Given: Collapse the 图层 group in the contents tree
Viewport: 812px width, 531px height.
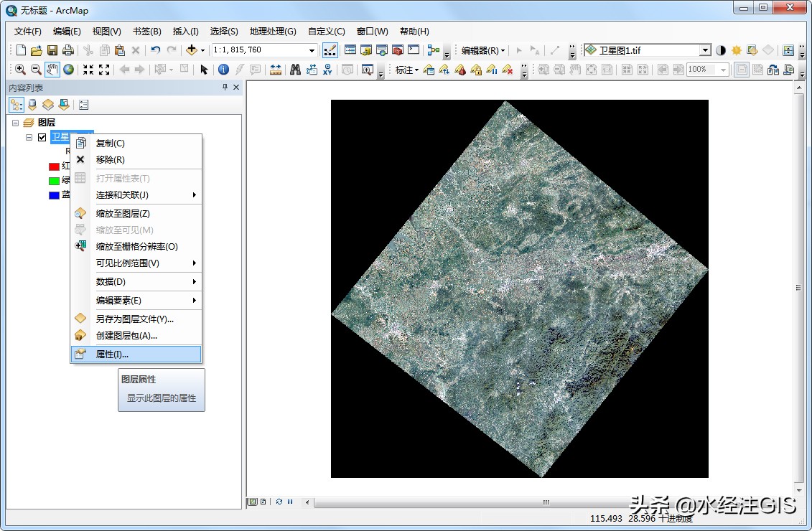Looking at the screenshot, I should coord(16,122).
